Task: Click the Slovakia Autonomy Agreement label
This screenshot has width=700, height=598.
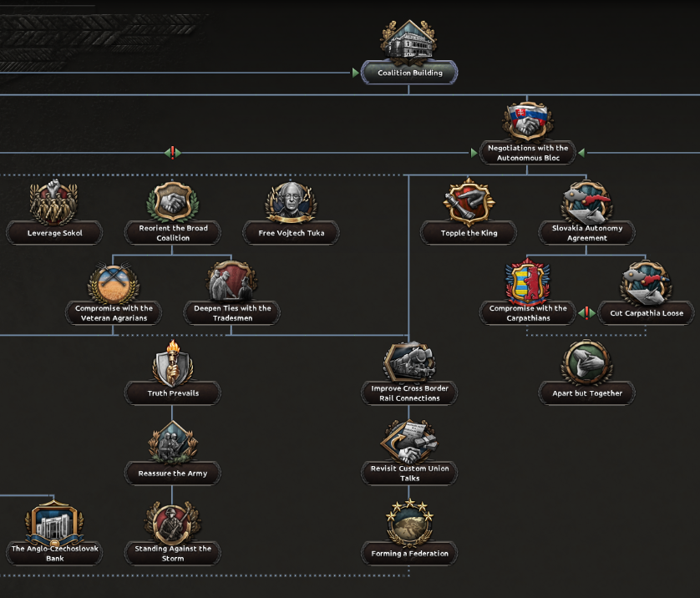Action: click(x=587, y=233)
